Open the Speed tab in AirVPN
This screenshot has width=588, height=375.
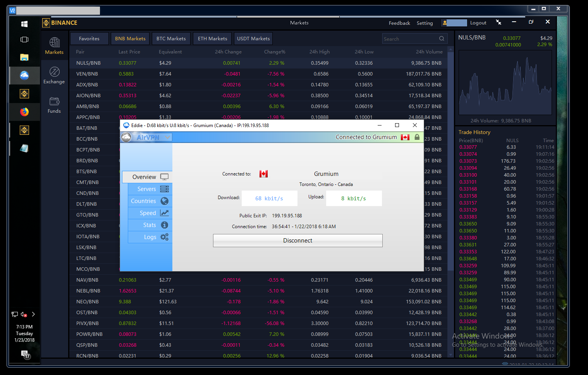pos(150,213)
